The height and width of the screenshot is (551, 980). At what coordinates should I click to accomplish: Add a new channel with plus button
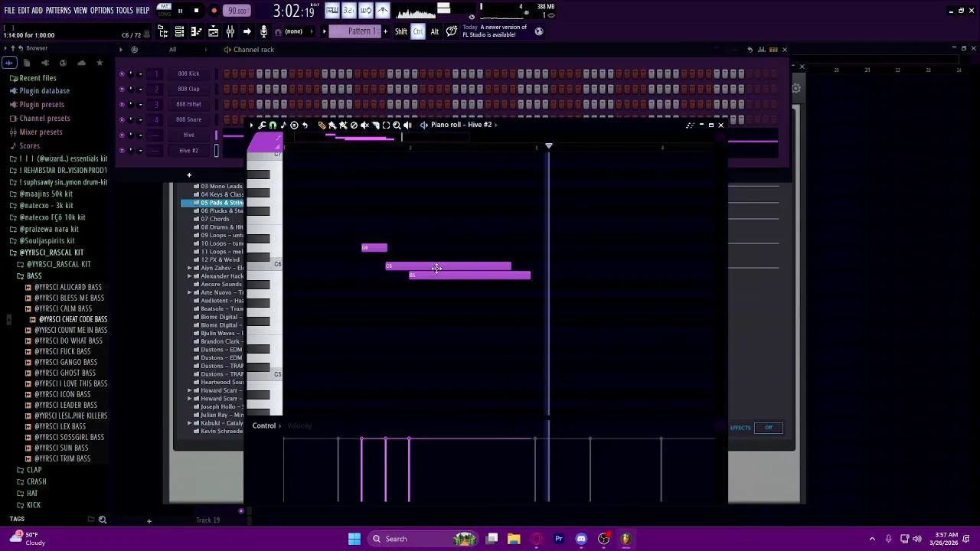coord(189,175)
